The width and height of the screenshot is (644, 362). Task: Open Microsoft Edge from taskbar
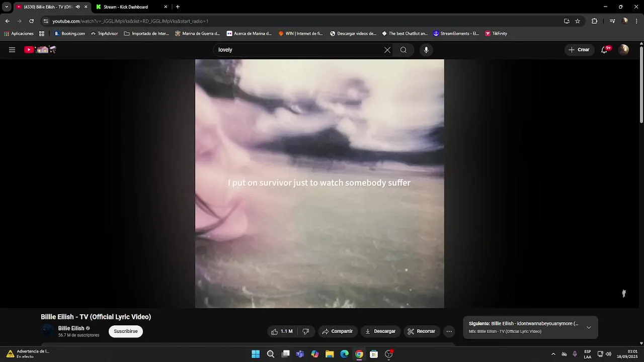point(345,354)
